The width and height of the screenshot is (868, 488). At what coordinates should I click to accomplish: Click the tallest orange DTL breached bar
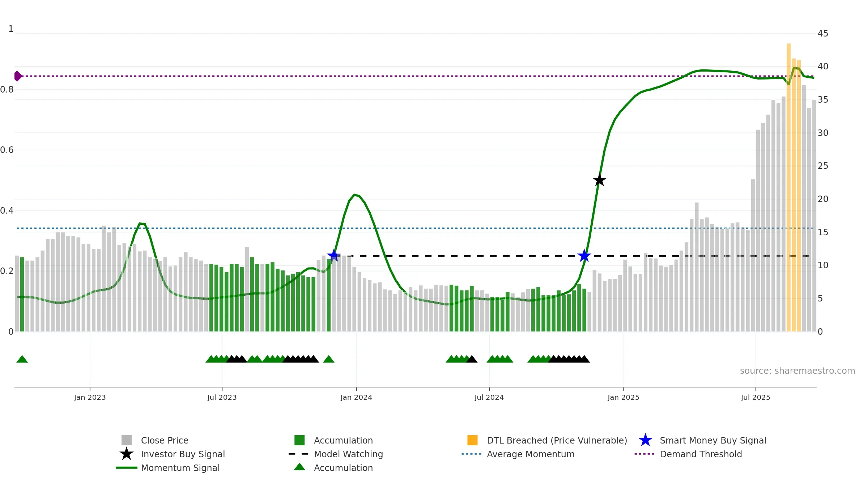tap(788, 187)
